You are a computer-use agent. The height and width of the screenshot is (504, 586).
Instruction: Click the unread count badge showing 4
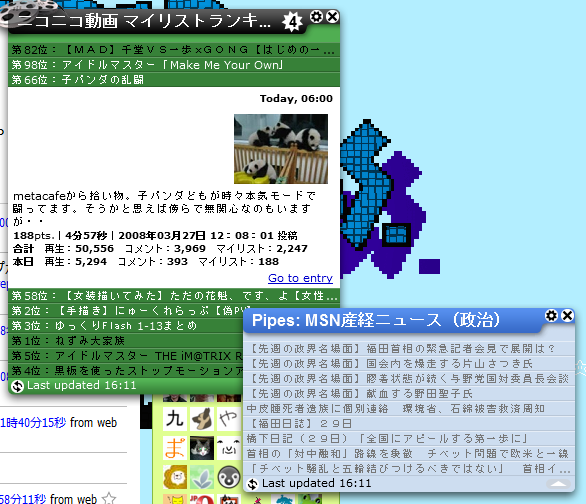coord(293,22)
